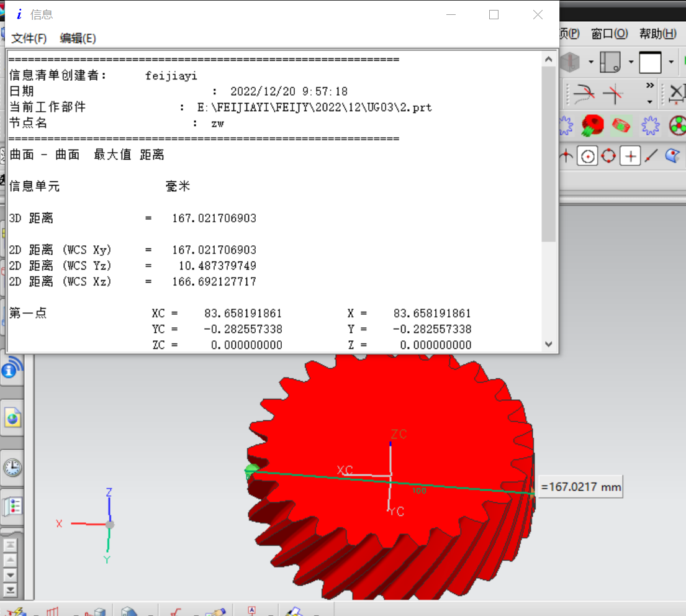Click the grayed 3D cube view icon

[570, 62]
